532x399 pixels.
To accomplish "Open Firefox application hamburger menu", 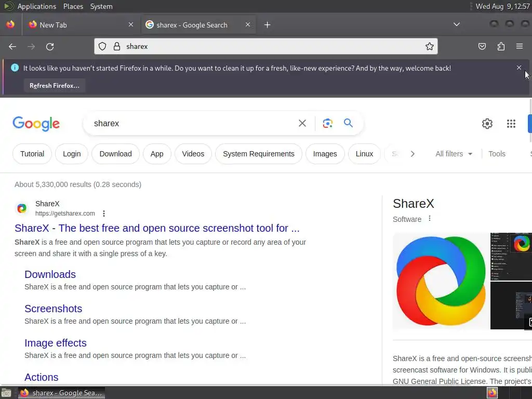I will click(x=520, y=46).
